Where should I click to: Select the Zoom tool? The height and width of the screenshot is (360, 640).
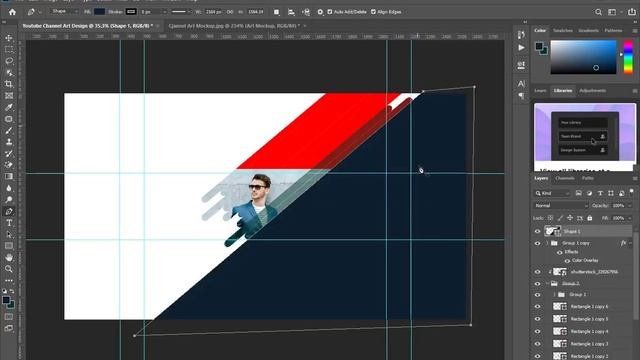9,269
